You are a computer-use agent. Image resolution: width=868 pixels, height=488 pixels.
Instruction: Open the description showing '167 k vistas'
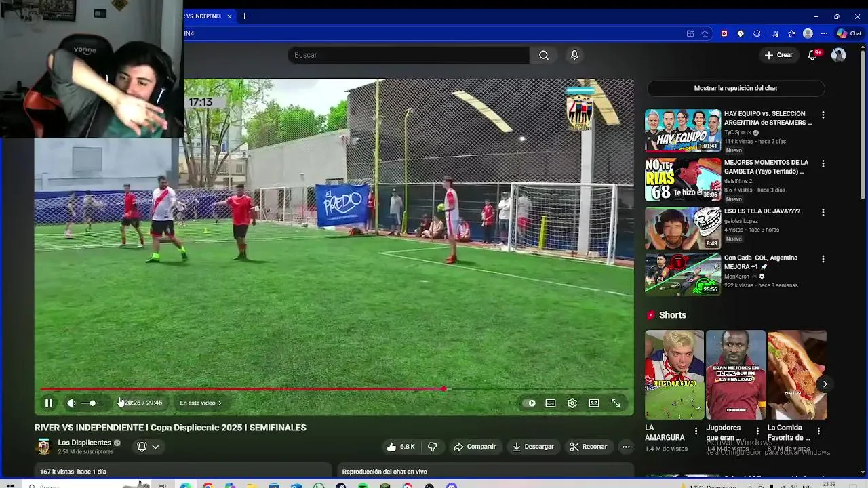coord(183,472)
